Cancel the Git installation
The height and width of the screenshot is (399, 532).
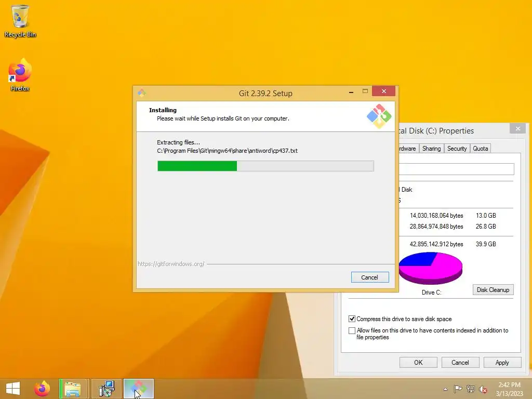[x=370, y=277]
